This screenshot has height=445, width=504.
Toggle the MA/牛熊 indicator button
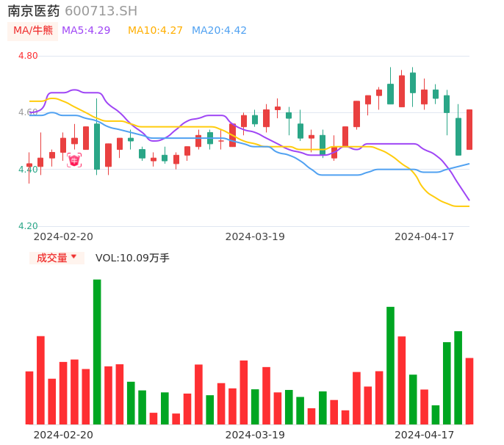(33, 31)
